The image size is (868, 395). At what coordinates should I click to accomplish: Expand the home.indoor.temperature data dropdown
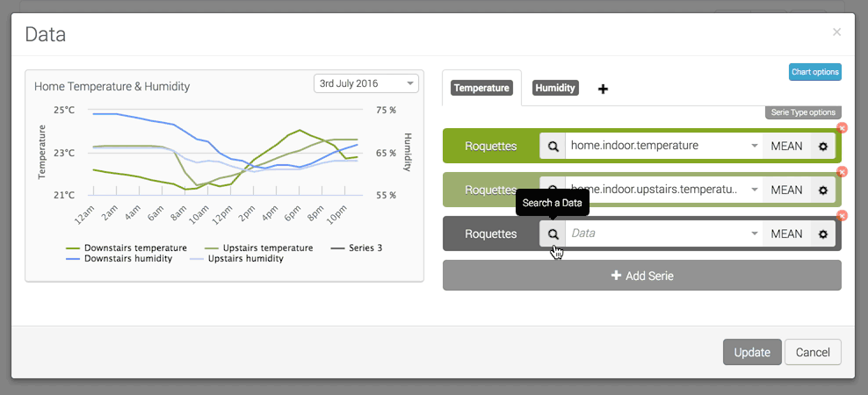[754, 146]
